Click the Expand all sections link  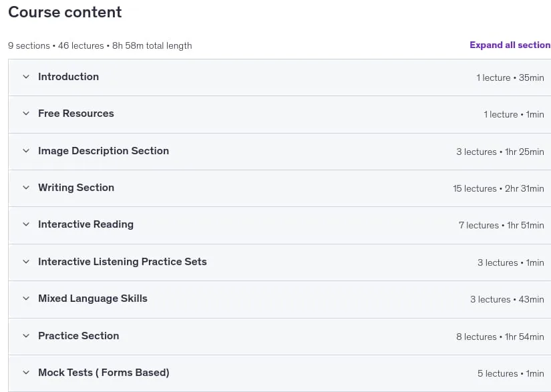510,45
